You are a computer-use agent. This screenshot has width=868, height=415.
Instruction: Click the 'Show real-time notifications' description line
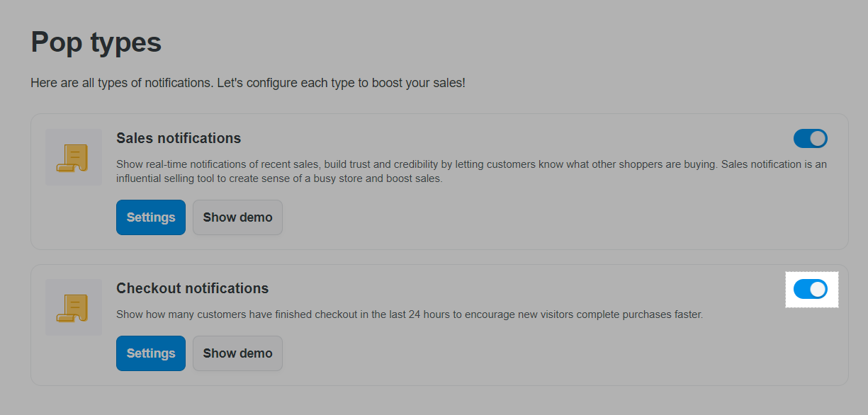[472, 164]
